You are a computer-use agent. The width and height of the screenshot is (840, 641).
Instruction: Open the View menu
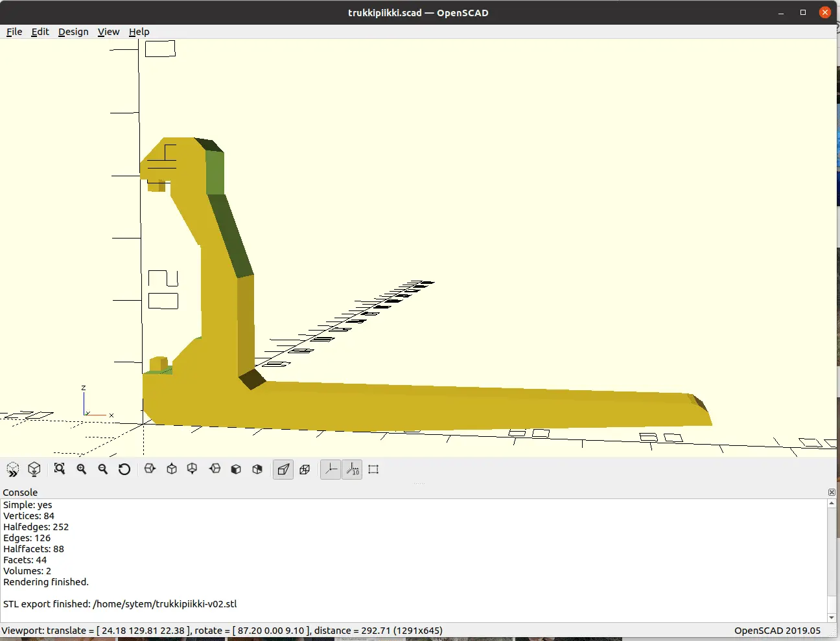109,32
